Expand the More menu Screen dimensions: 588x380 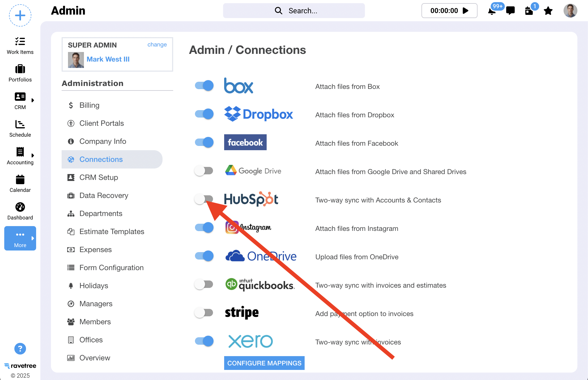coord(20,238)
